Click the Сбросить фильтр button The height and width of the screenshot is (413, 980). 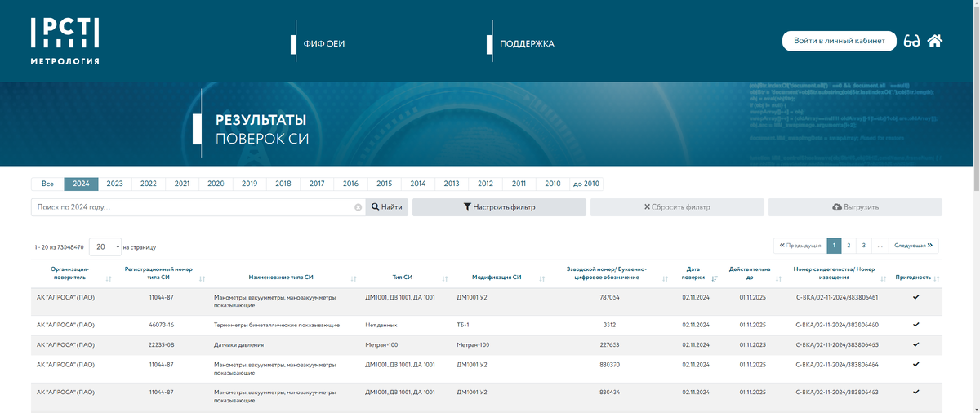click(677, 207)
